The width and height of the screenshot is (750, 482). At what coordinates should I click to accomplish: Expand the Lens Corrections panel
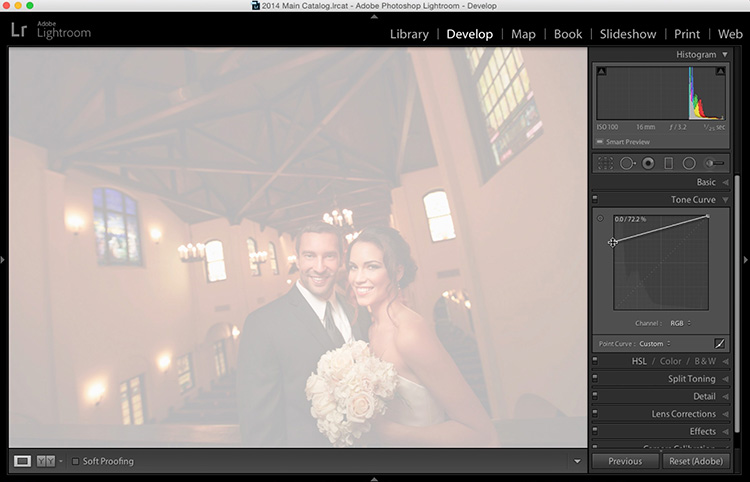tap(725, 414)
